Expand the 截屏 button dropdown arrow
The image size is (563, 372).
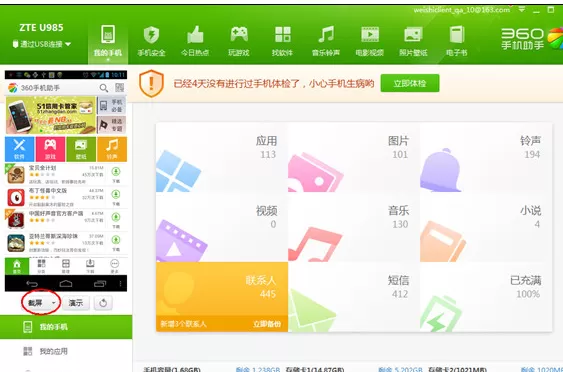pos(53,303)
